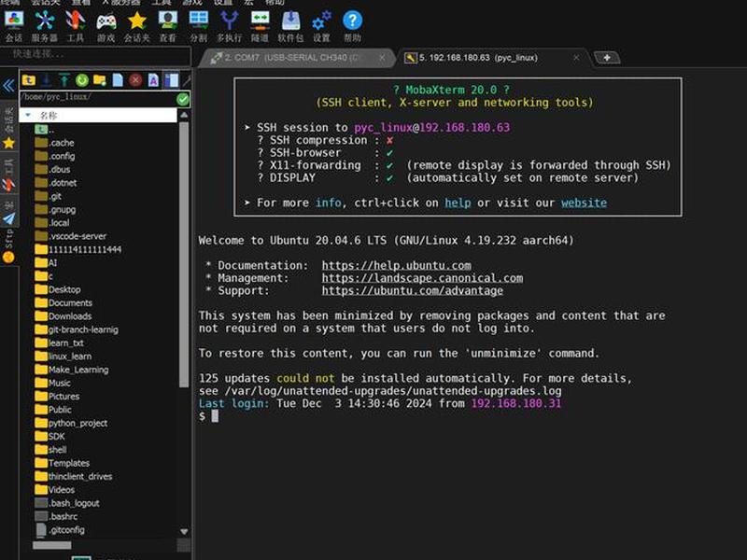The width and height of the screenshot is (747, 560).
Task: Close the COM7 serial tab
Action: tap(382, 58)
